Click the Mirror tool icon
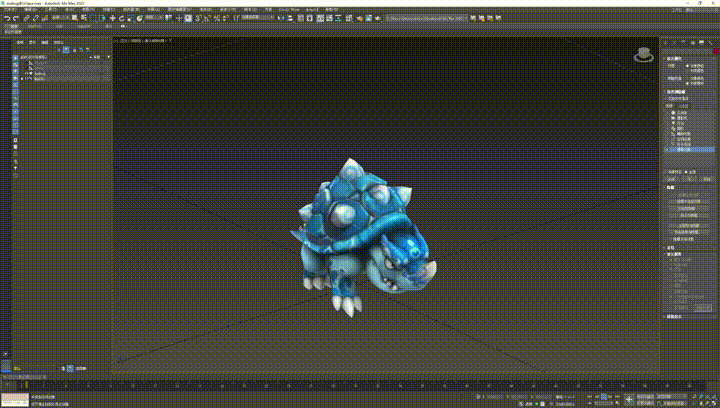 coord(281,18)
